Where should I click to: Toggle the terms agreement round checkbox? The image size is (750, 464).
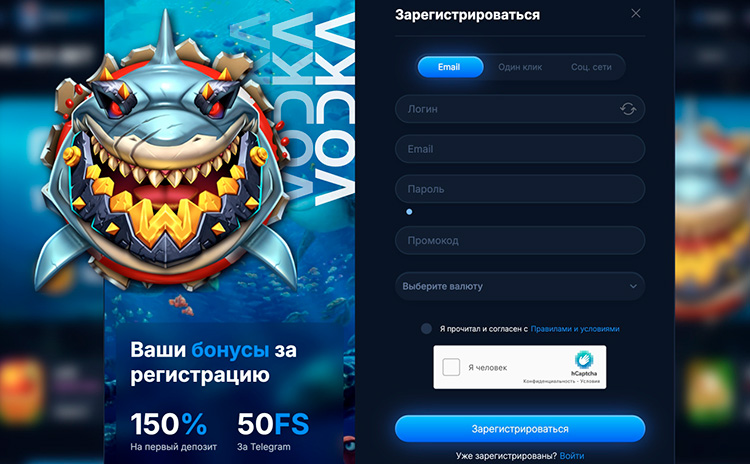click(x=426, y=329)
